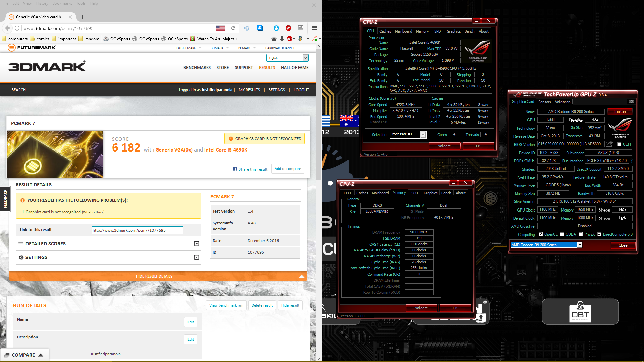Click the 3DMark logo
This screenshot has height=362, width=644.
47,66
